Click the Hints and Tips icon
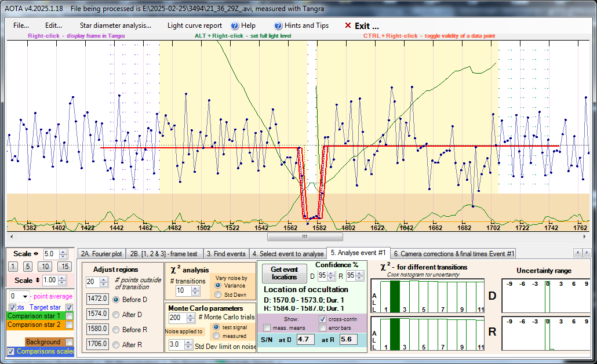This screenshot has width=597, height=364. tap(278, 26)
